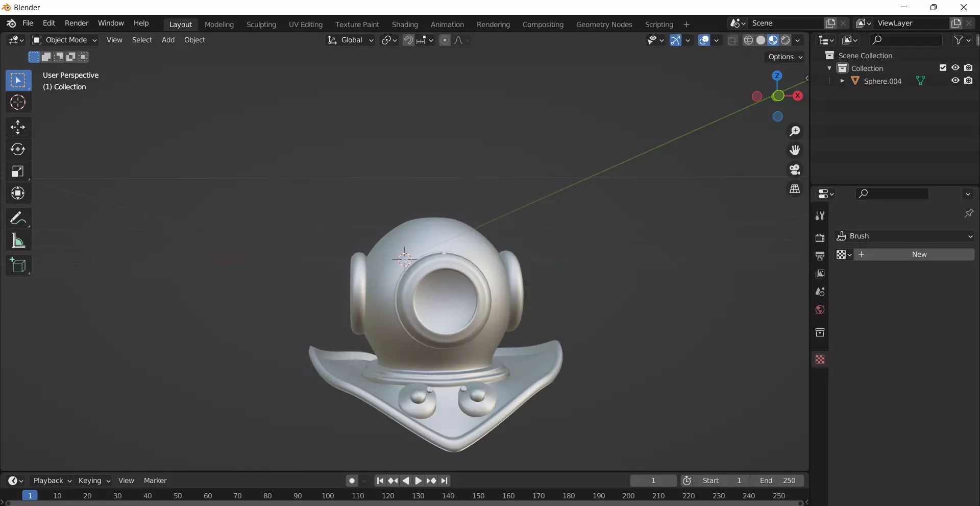Open the Object Mode dropdown
The height and width of the screenshot is (506, 980).
[x=64, y=40]
